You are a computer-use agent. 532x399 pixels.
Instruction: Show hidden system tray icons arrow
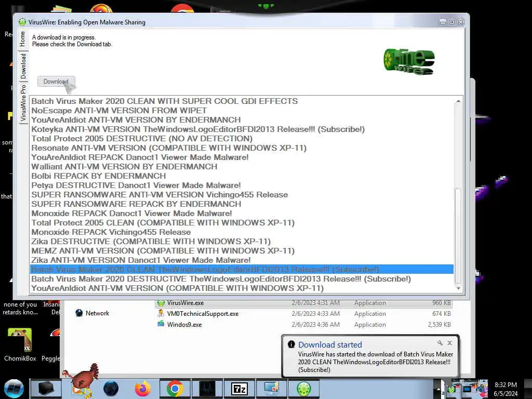tap(438, 389)
